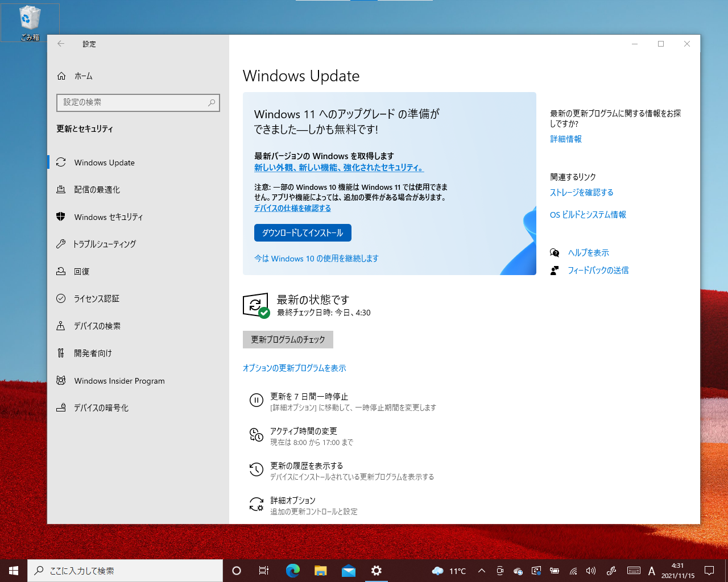Click the volume speaker icon in the tray
The width and height of the screenshot is (728, 582).
tap(591, 571)
